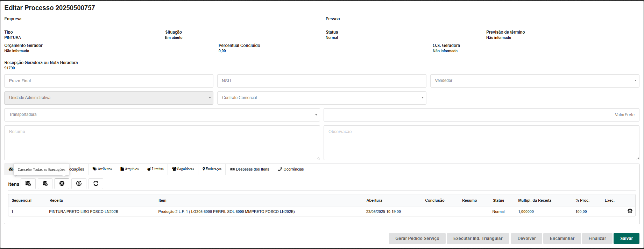Switch to the Ocorrências tab
The width and height of the screenshot is (644, 249).
click(291, 169)
